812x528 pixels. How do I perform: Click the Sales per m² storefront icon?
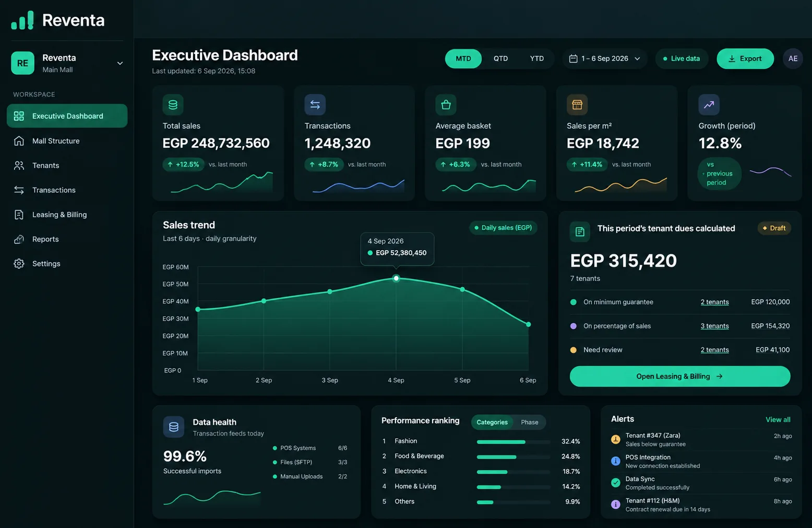[x=577, y=104]
